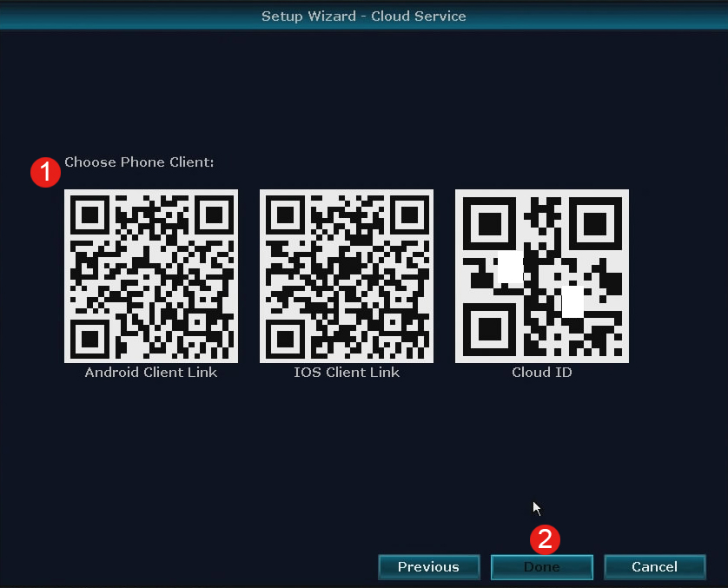Select the Android Client Link QR code

(151, 275)
